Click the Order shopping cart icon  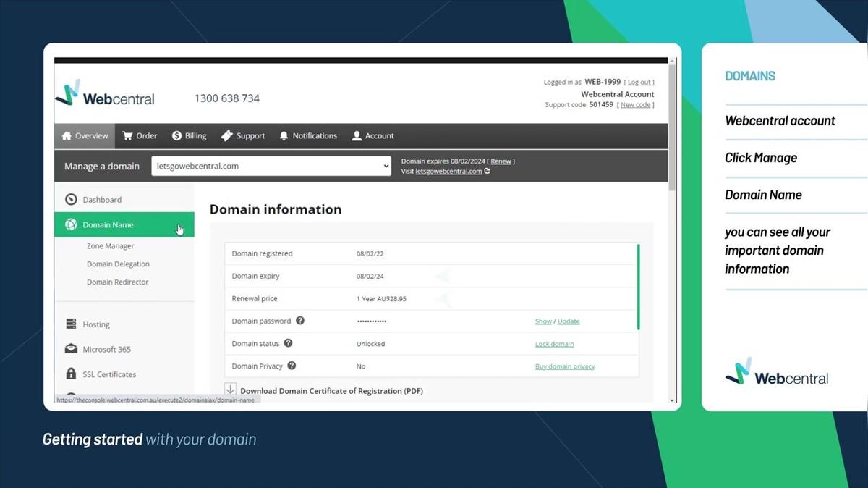[127, 135]
